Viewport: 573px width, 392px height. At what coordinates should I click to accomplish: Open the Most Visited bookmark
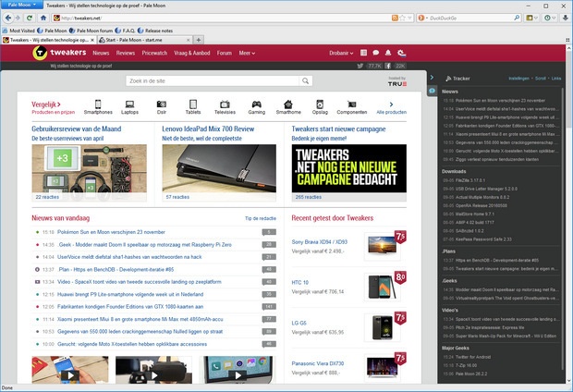tap(18, 31)
